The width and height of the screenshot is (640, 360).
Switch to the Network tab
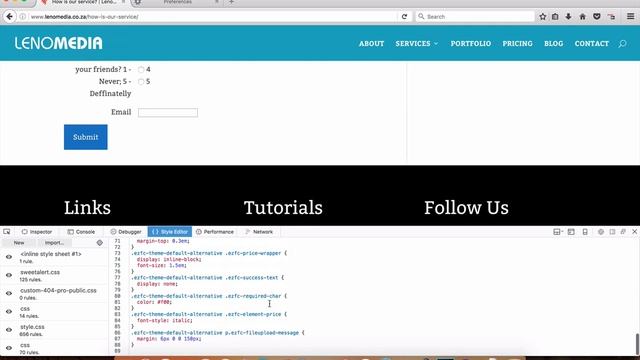coord(259,232)
